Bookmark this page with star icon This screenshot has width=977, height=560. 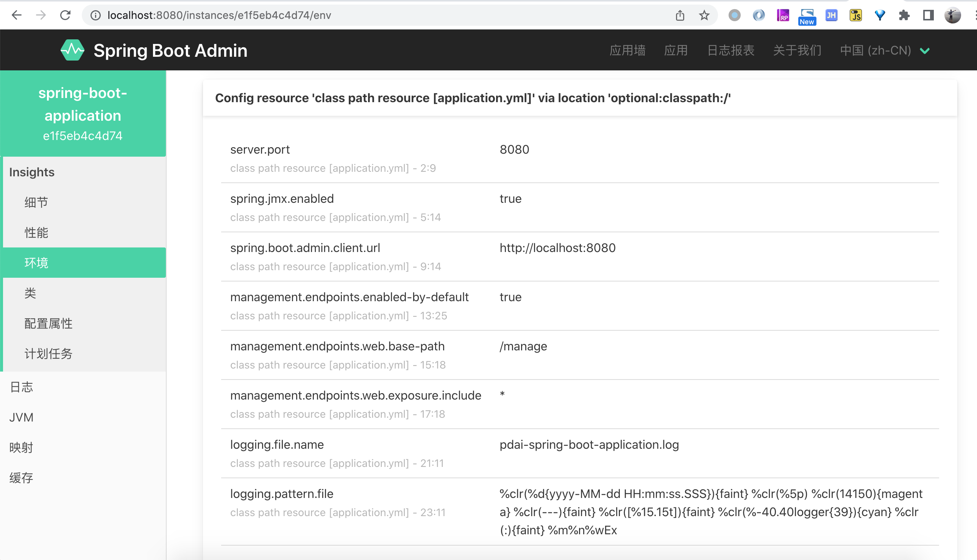click(704, 15)
